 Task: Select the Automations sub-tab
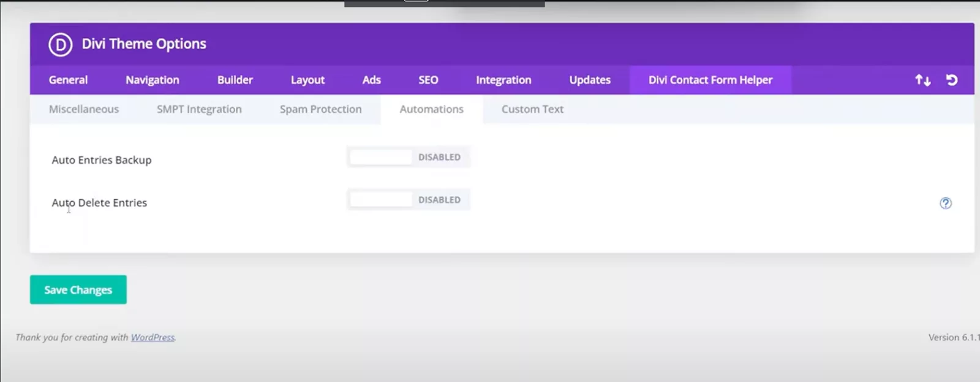(x=432, y=109)
